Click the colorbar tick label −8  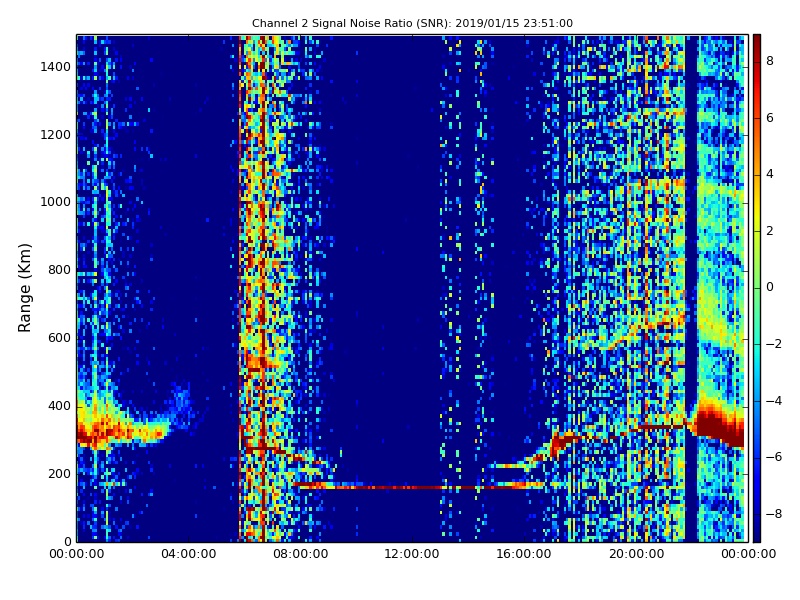click(x=774, y=514)
